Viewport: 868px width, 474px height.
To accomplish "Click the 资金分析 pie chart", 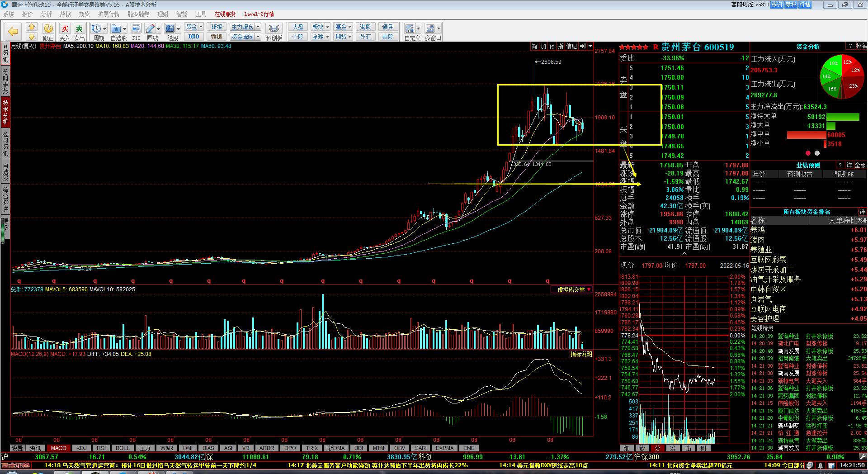I will pyautogui.click(x=842, y=77).
